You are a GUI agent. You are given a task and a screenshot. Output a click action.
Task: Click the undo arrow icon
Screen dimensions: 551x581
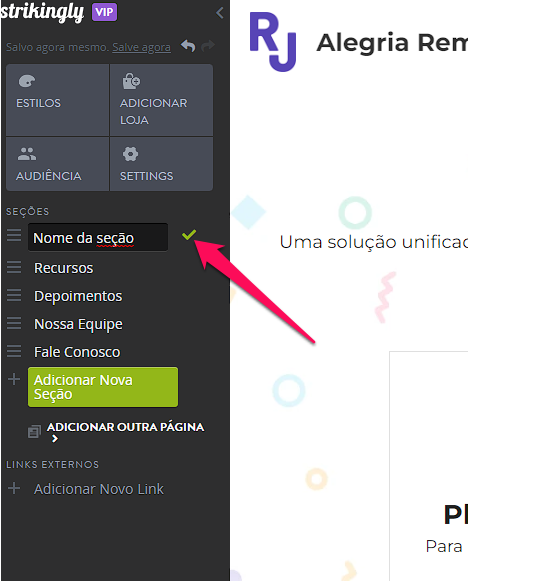[188, 46]
